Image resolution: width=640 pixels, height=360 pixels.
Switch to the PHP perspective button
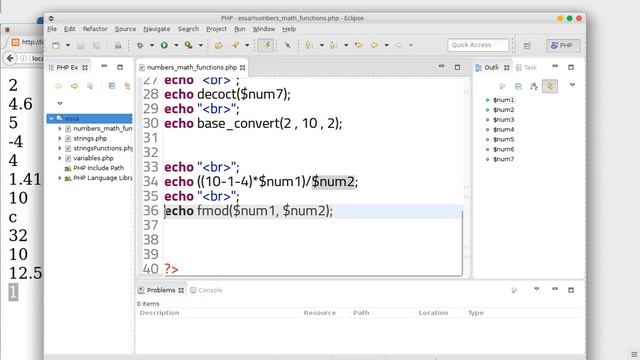(x=562, y=45)
